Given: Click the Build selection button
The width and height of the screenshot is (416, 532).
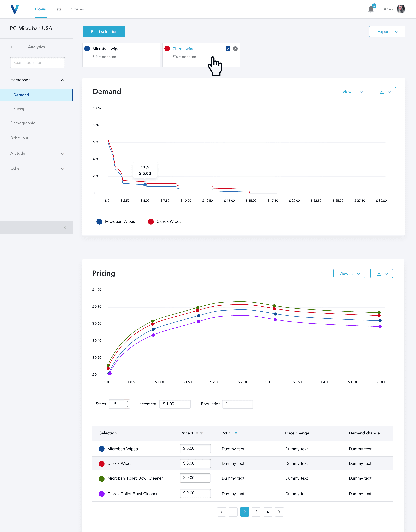Looking at the screenshot, I should pyautogui.click(x=104, y=32).
